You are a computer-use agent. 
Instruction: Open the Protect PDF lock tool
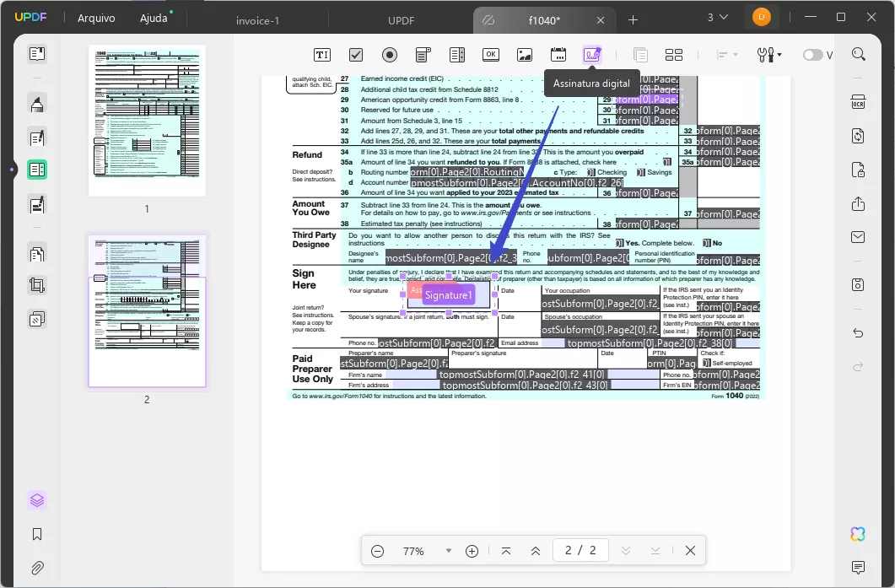tap(858, 170)
